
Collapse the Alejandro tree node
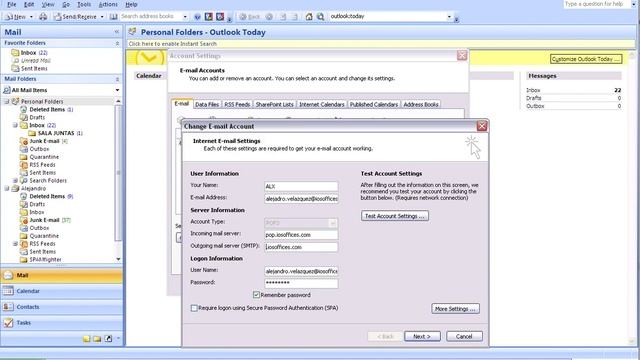pos(7,189)
